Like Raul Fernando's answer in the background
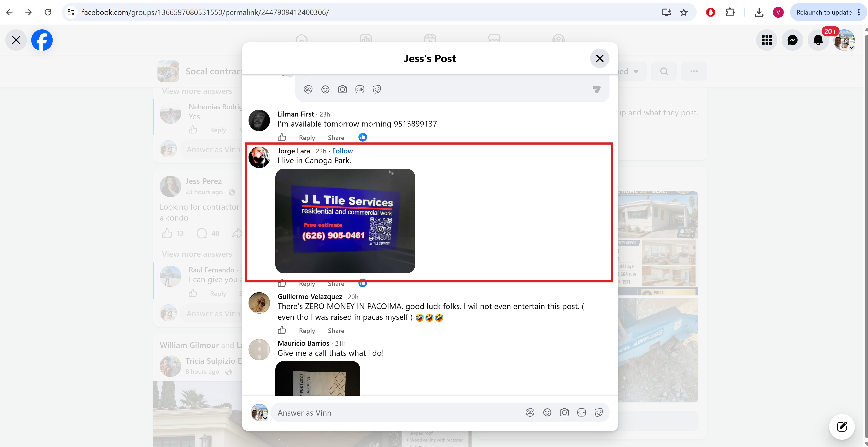 coord(193,293)
